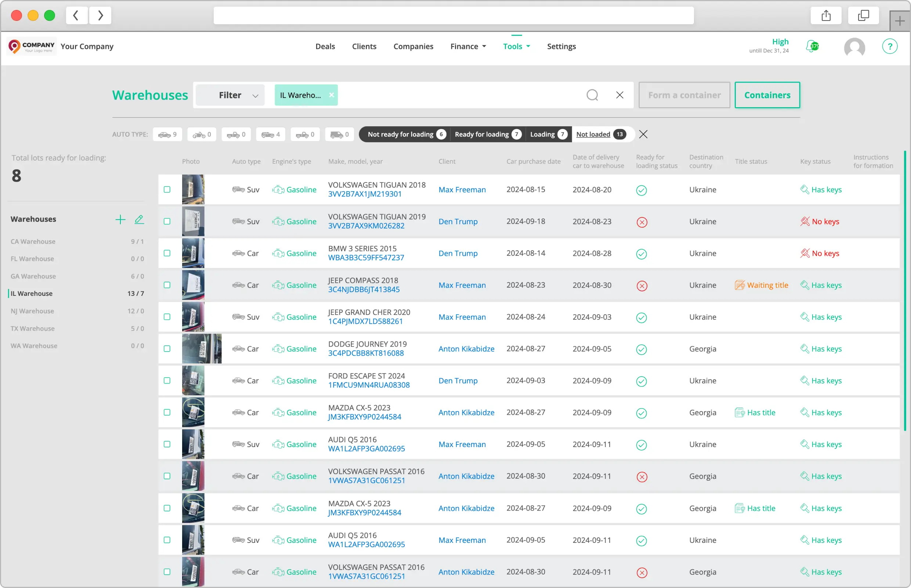Image resolution: width=911 pixels, height=588 pixels.
Task: Click the share icon in browser toolbar
Action: tap(826, 15)
